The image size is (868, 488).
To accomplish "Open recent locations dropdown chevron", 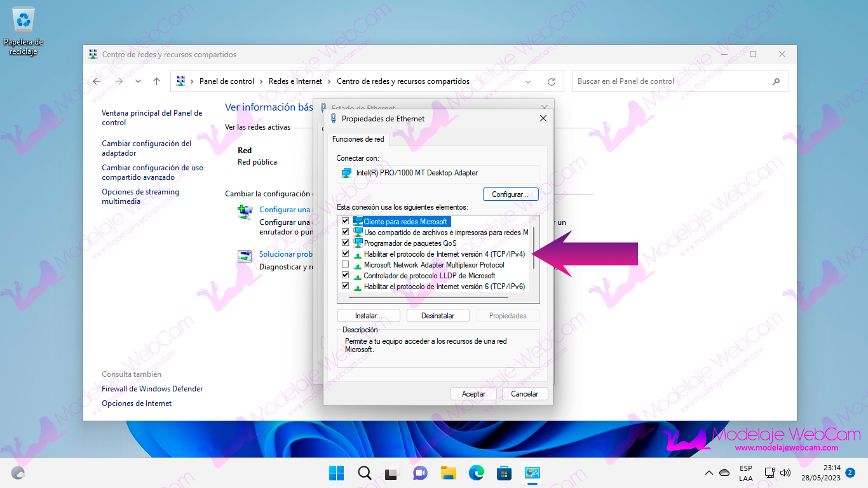I will coord(138,81).
